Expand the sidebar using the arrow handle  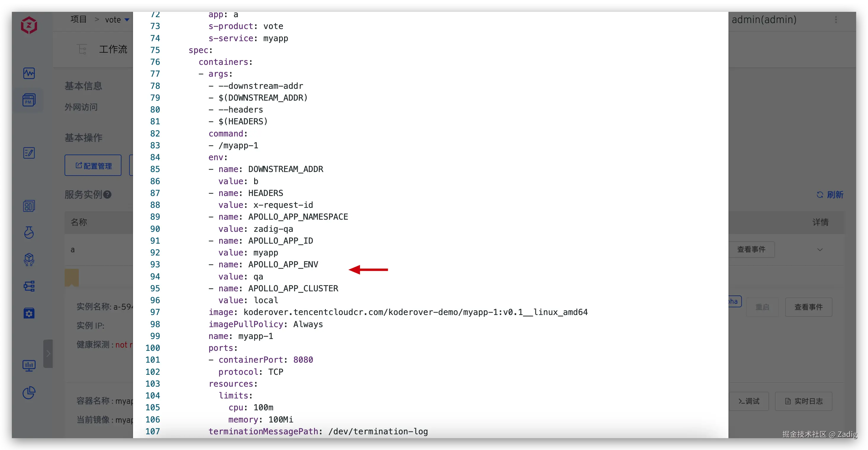(x=48, y=353)
